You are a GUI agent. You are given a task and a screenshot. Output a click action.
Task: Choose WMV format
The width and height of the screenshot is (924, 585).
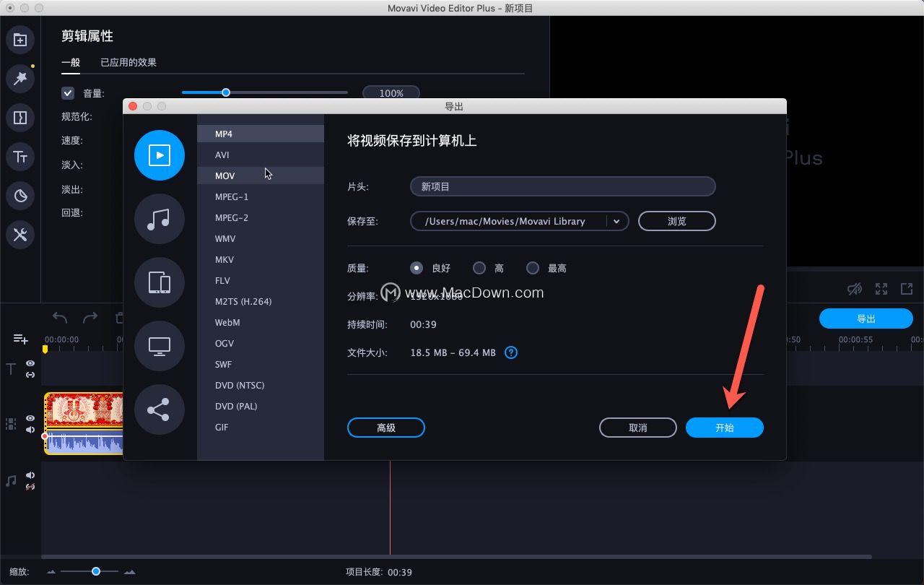(x=261, y=238)
